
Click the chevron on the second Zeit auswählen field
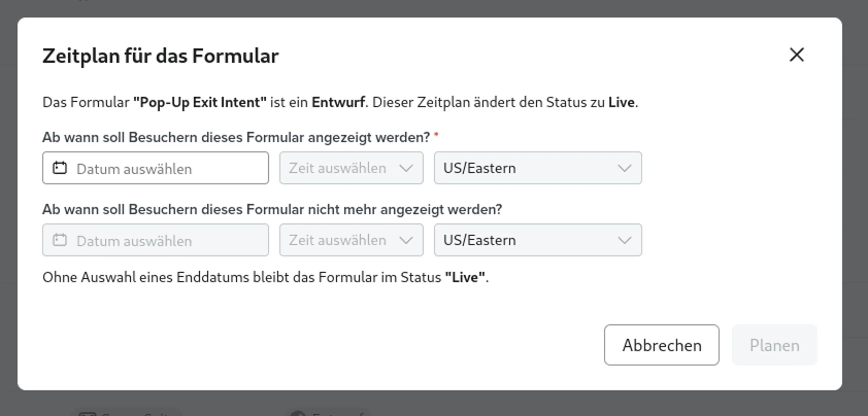coord(406,240)
